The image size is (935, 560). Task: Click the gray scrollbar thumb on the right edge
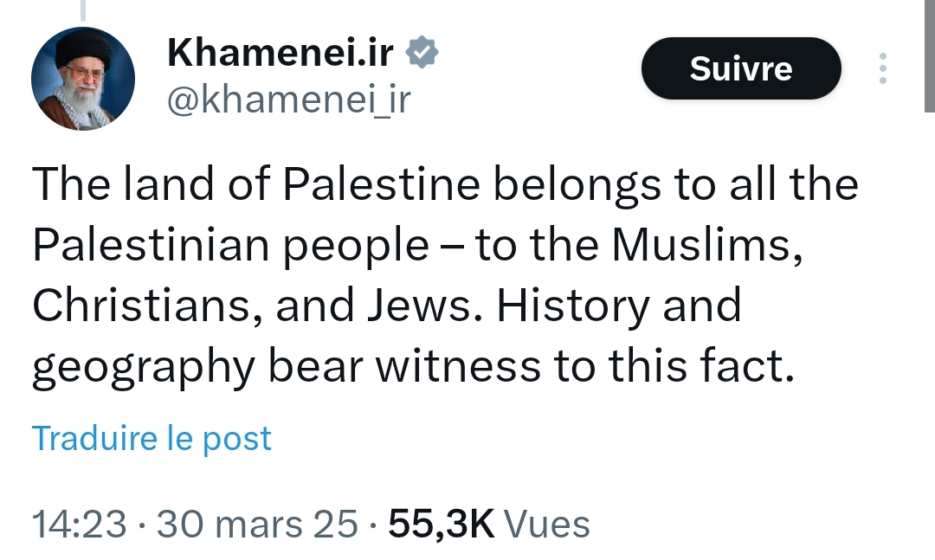coord(930,56)
